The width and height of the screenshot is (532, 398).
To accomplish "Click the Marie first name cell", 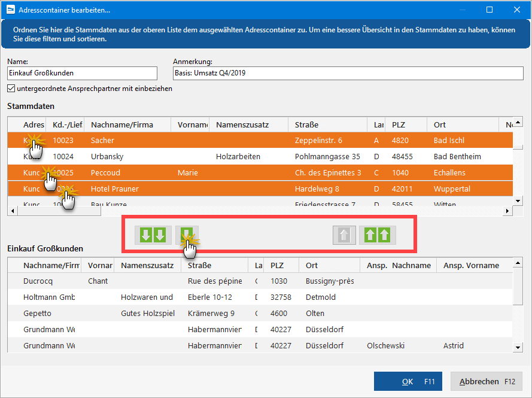I will click(x=188, y=172).
